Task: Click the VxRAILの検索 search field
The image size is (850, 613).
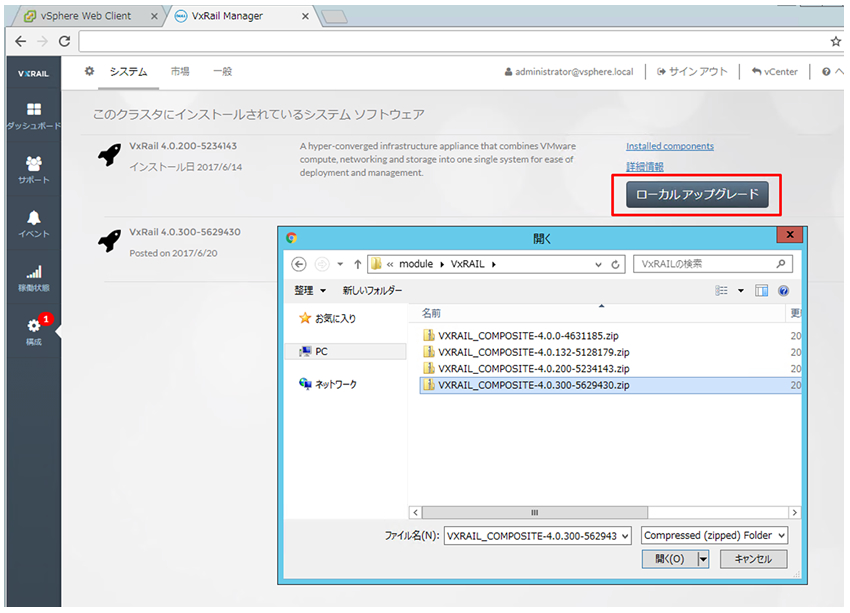Action: click(x=712, y=264)
